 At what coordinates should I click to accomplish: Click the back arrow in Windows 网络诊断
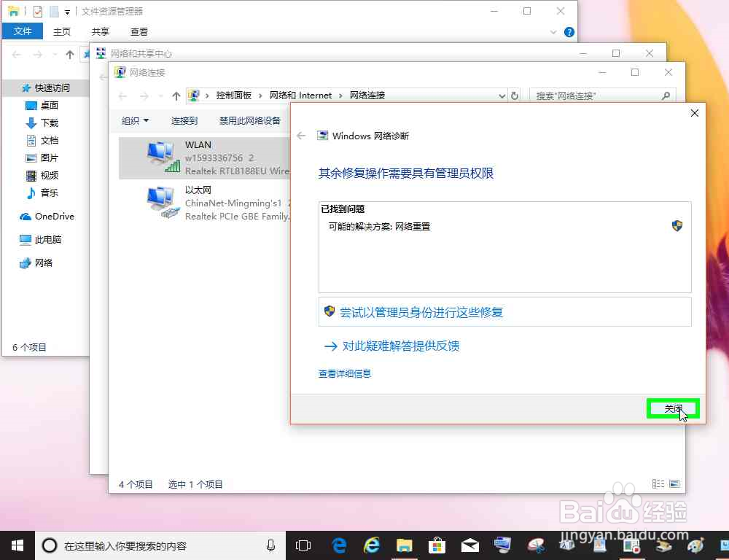click(x=302, y=135)
